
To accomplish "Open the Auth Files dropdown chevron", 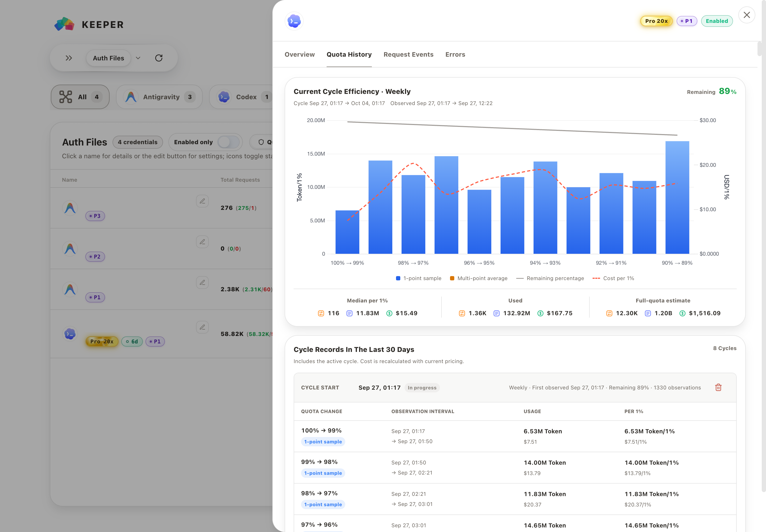I will coord(138,58).
